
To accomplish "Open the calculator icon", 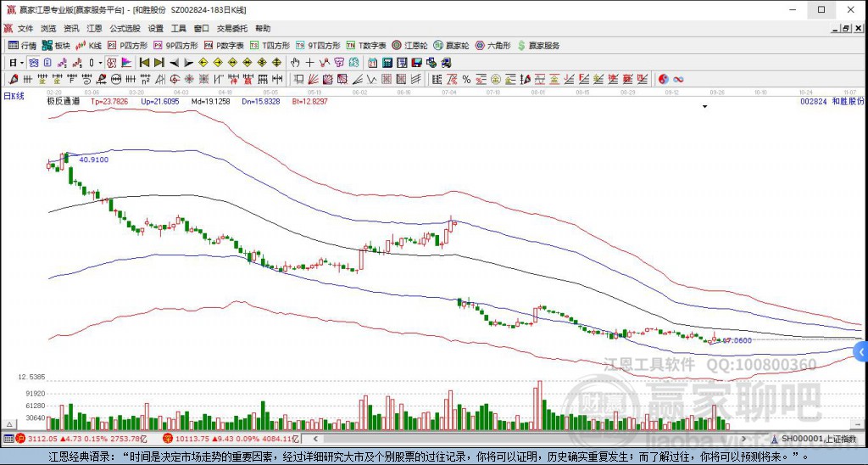I will [387, 63].
